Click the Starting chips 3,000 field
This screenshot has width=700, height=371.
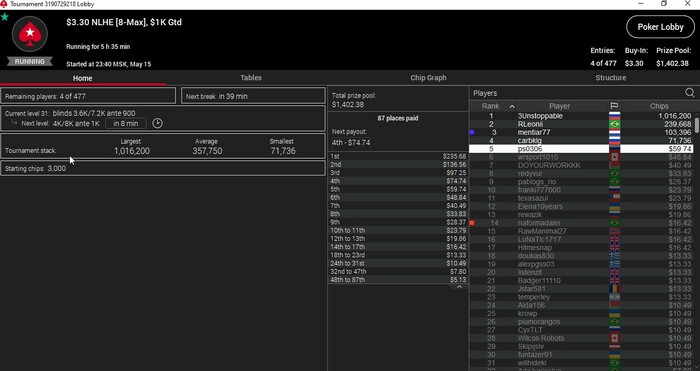(x=163, y=168)
